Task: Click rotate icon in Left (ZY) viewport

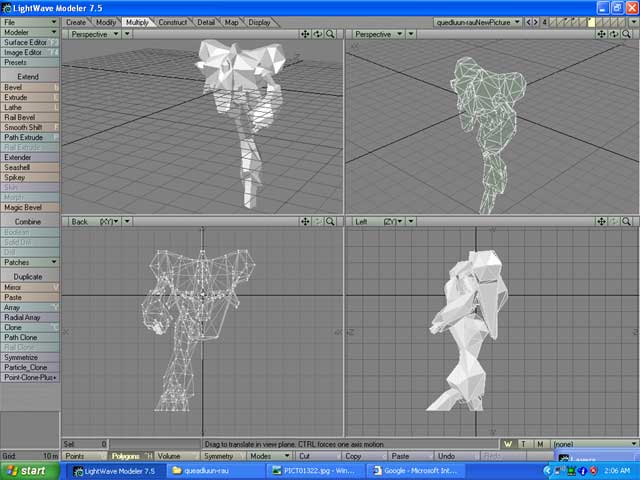Action: tap(614, 221)
